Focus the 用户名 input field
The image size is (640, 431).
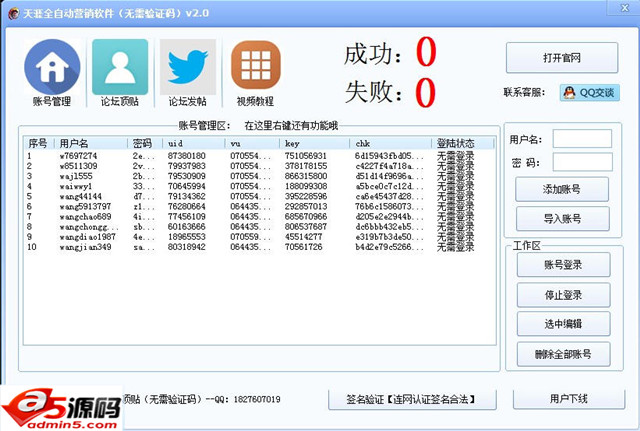[x=582, y=139]
